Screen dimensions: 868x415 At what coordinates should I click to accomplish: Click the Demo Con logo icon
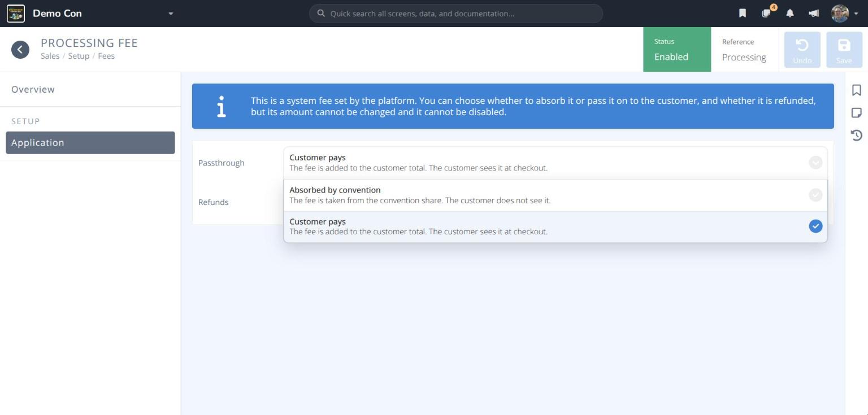pyautogui.click(x=16, y=13)
